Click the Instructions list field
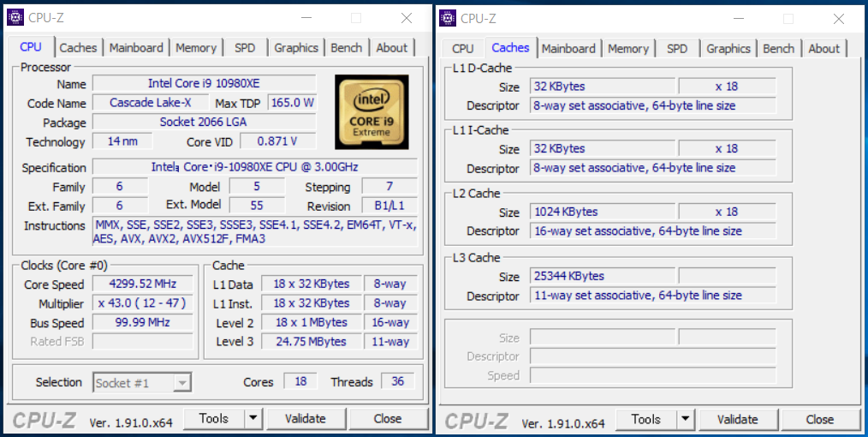This screenshot has height=437, width=868. pos(254,232)
